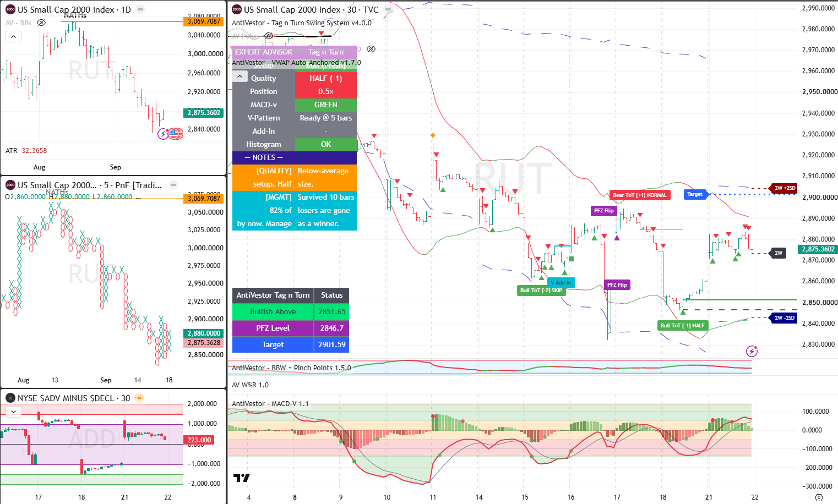Screen dimensions: 838x504
Task: Expand the indicator legend on the ADD chart
Action: pyautogui.click(x=13, y=411)
